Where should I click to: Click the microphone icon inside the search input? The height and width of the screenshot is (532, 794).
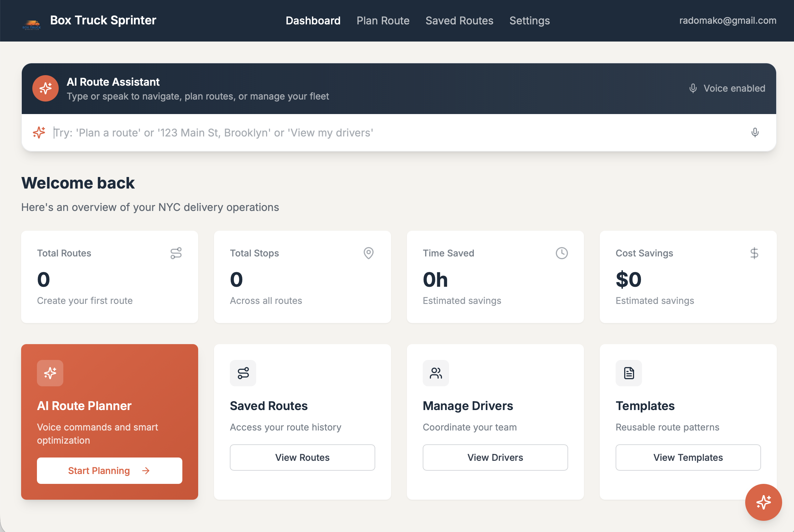(x=755, y=132)
